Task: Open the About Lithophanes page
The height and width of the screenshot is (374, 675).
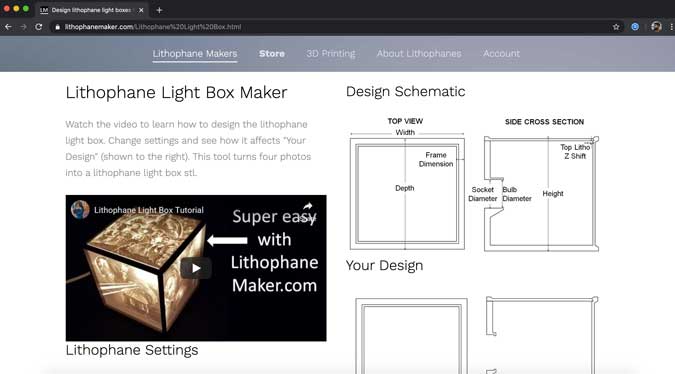Action: 419,54
